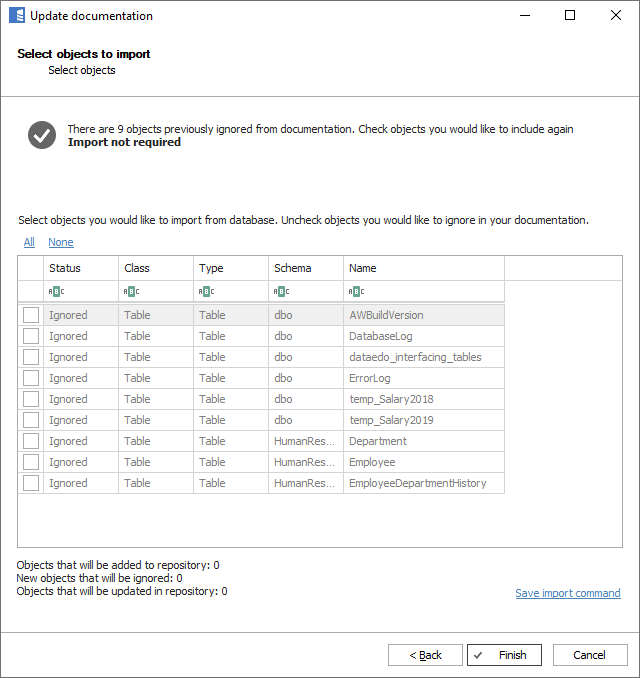The width and height of the screenshot is (640, 678).
Task: Maximize the Update documentation window
Action: (x=570, y=16)
